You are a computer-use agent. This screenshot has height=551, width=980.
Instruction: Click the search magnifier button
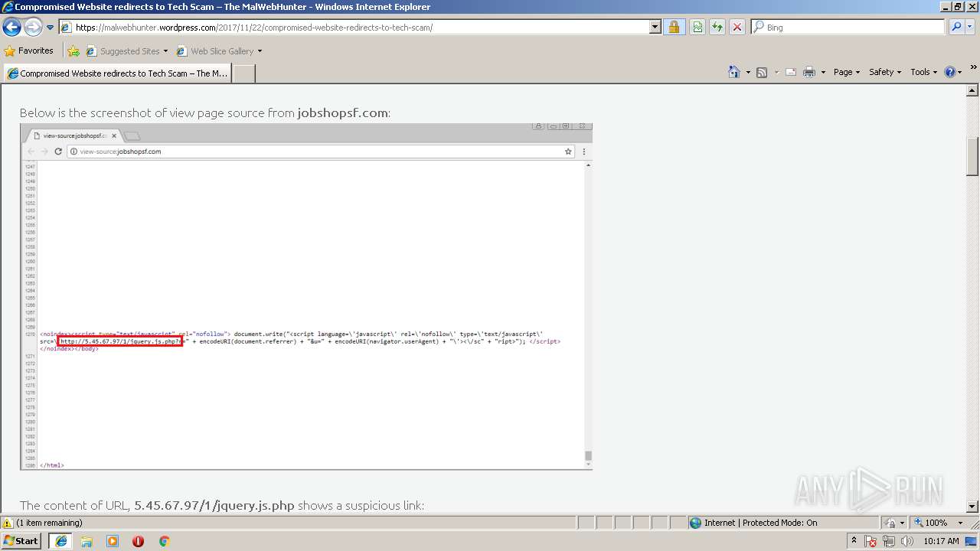(956, 28)
